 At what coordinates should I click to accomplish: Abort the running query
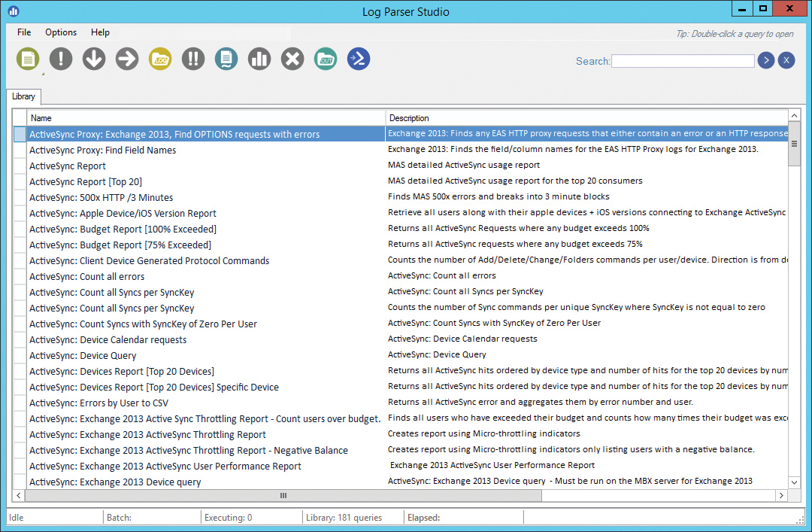point(292,59)
